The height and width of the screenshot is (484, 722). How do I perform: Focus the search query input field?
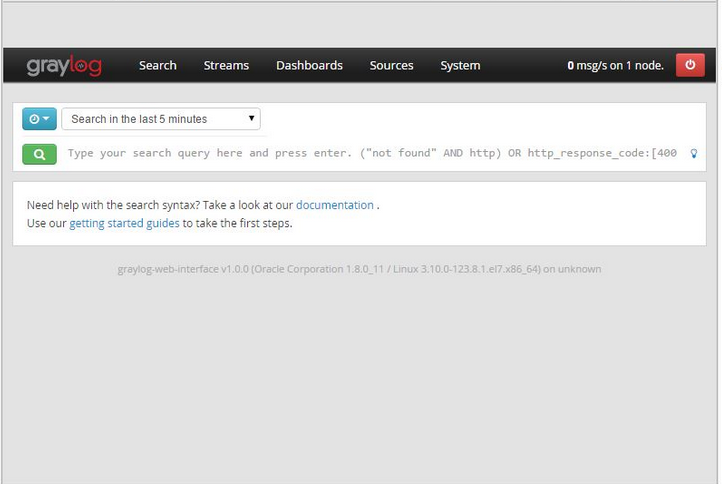(373, 153)
